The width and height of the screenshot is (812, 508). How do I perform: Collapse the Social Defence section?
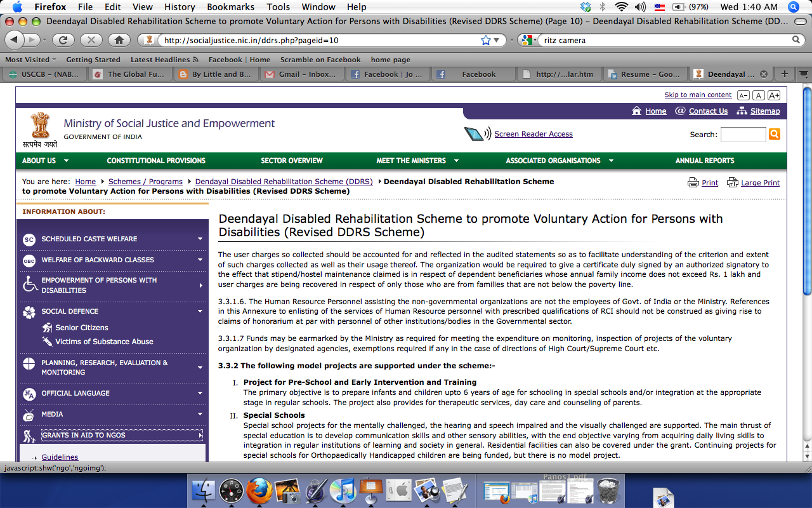coord(112,311)
